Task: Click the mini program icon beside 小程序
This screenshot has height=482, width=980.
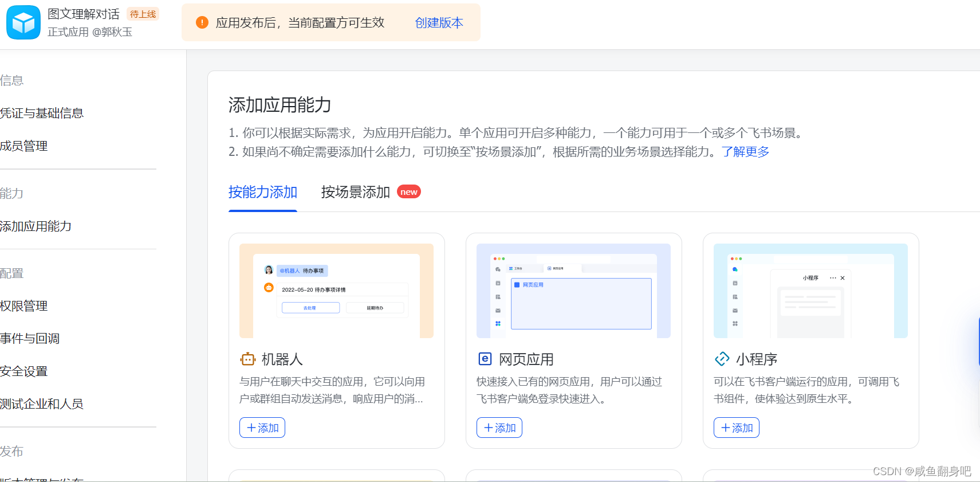Action: [x=722, y=359]
